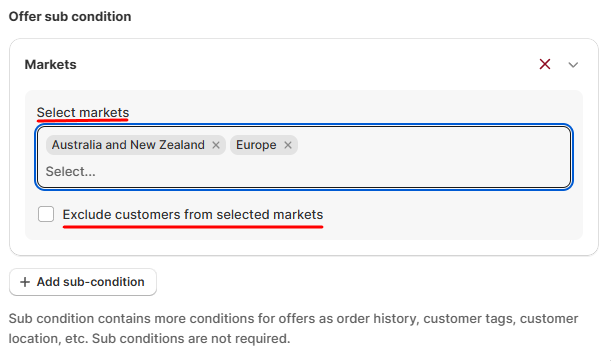Viewport: 611px width, 361px height.
Task: Click the Offer sub condition heading
Action: click(70, 16)
